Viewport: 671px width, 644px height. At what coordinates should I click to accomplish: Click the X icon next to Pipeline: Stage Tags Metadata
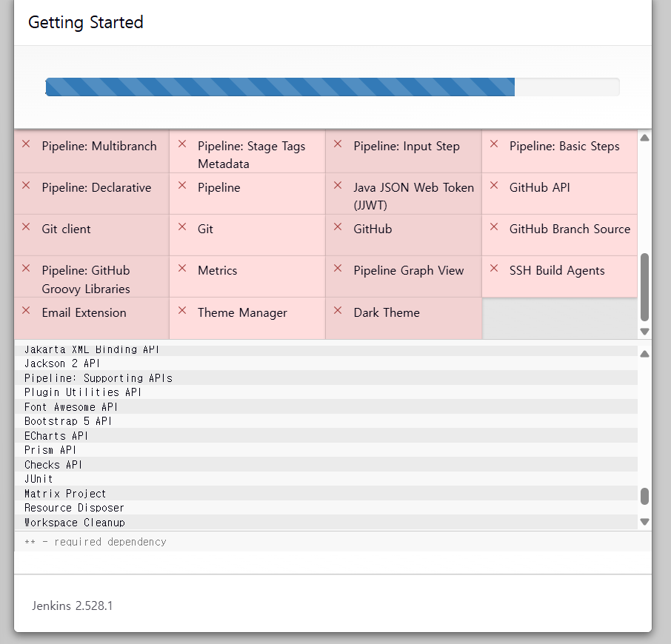tap(182, 144)
